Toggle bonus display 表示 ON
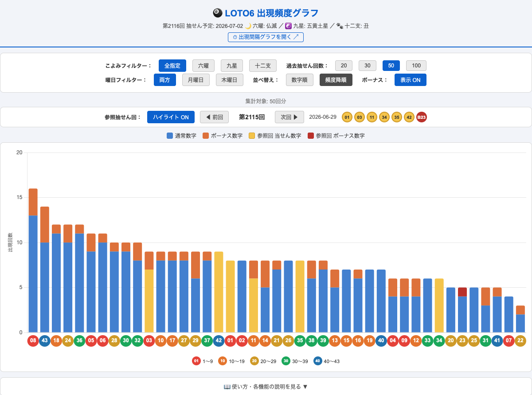 point(411,80)
